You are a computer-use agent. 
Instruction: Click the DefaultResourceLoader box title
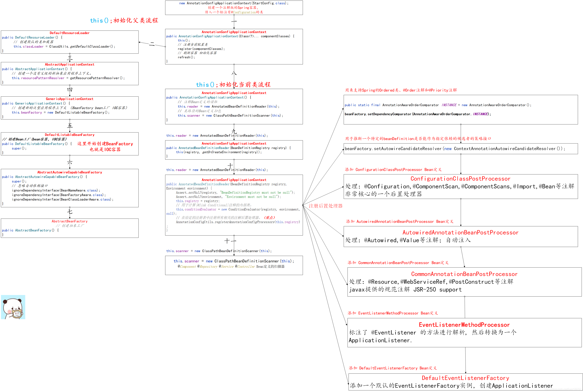(x=70, y=33)
